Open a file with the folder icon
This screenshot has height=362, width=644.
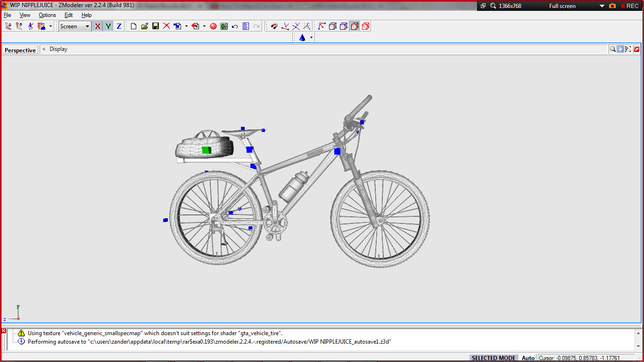(x=145, y=26)
